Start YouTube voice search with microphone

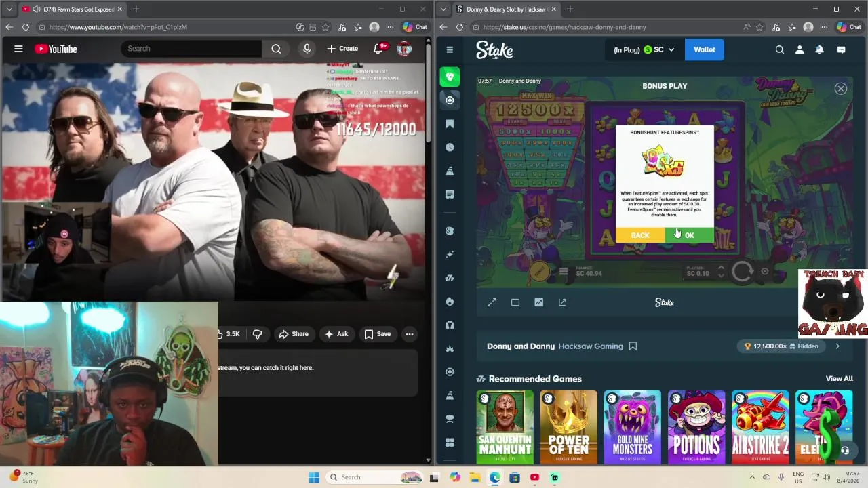[x=307, y=49]
